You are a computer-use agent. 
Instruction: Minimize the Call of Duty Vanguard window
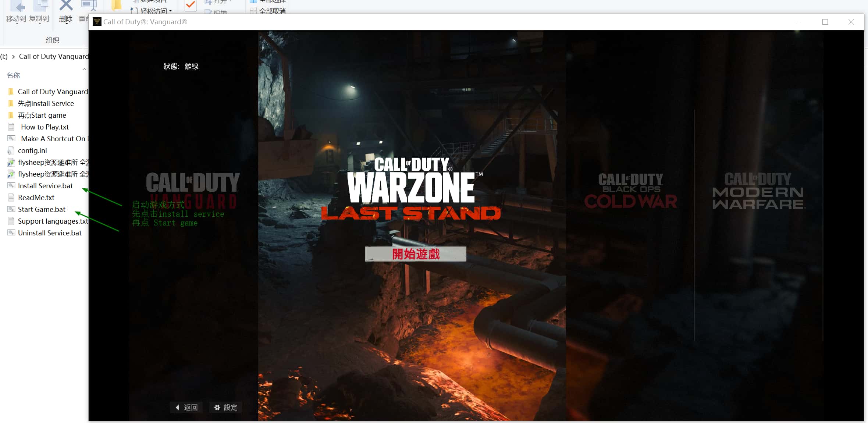click(800, 22)
